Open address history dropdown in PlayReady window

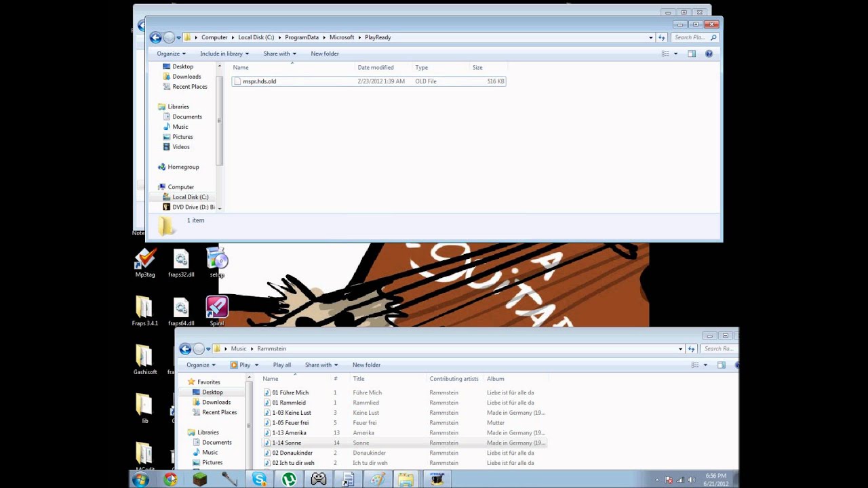click(x=651, y=38)
